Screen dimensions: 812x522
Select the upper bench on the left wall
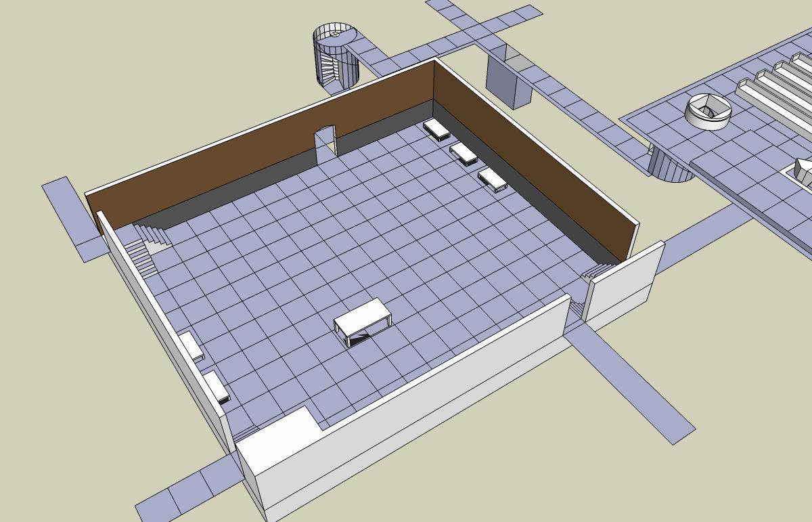191,346
